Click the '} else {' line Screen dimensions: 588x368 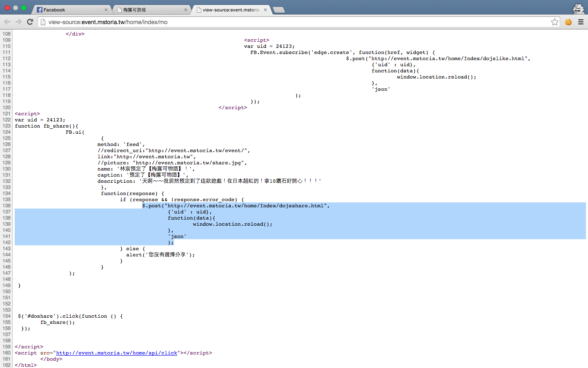point(132,249)
